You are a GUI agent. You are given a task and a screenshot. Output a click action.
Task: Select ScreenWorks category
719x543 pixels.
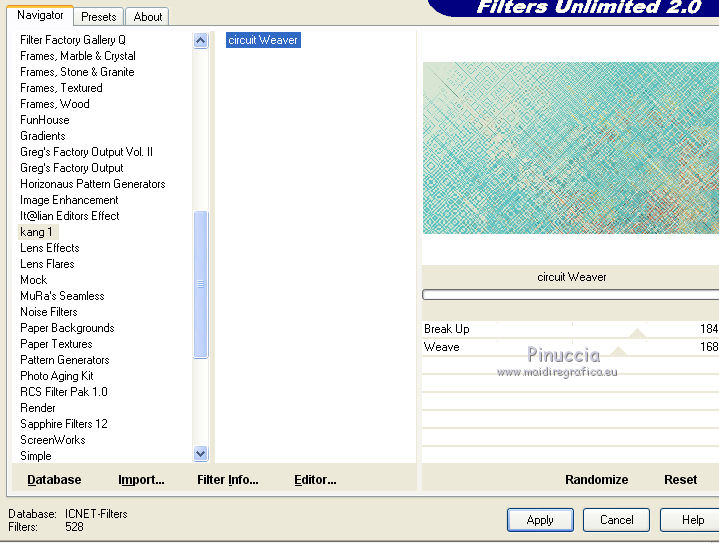coord(53,440)
